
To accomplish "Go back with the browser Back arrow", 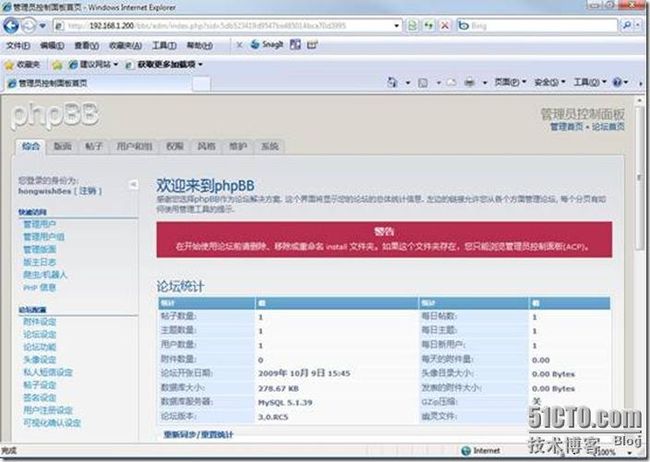I will [11, 26].
